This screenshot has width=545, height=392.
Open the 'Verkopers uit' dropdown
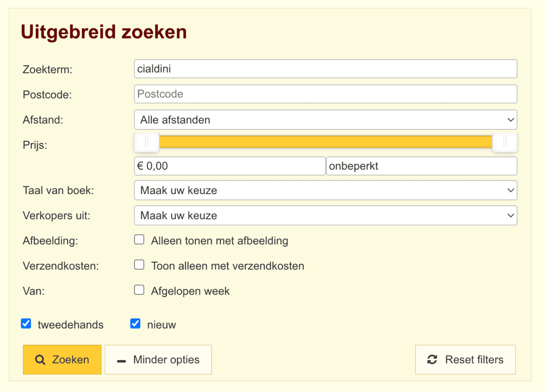(x=326, y=216)
